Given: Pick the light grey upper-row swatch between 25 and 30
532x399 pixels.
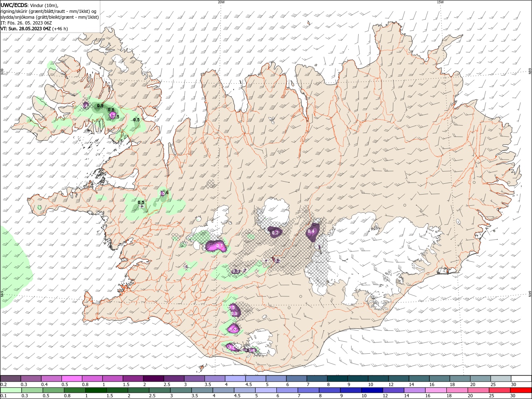Looking at the screenshot, I should click(500, 379).
